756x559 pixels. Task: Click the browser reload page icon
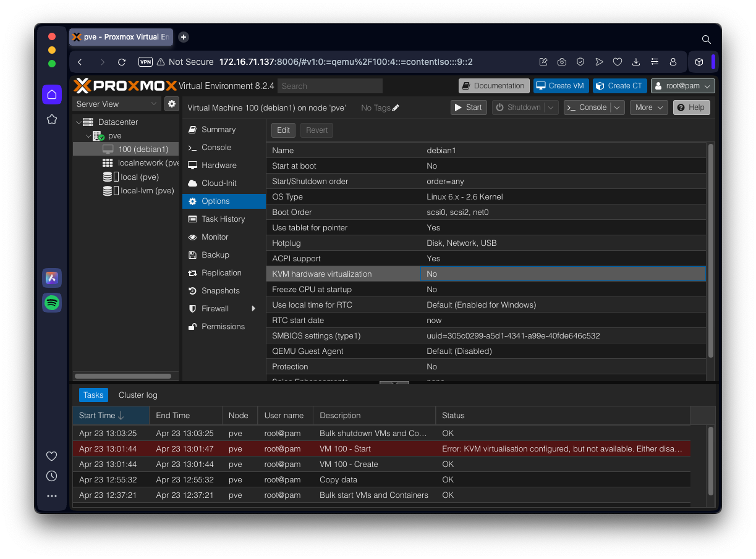click(122, 62)
